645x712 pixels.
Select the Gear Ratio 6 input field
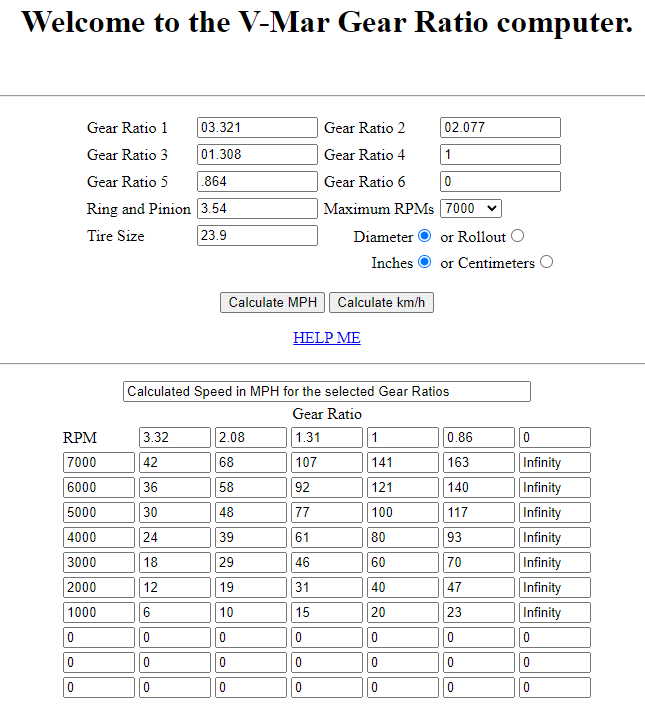click(x=500, y=182)
